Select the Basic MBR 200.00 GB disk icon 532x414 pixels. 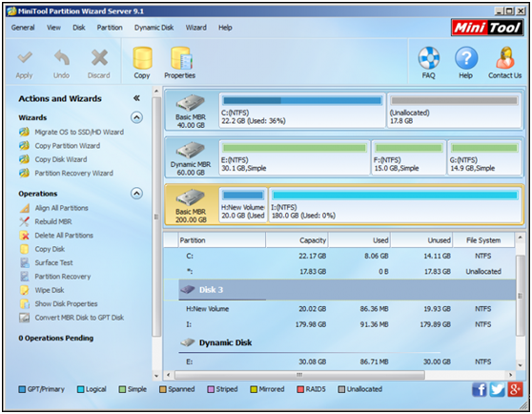coord(191,197)
